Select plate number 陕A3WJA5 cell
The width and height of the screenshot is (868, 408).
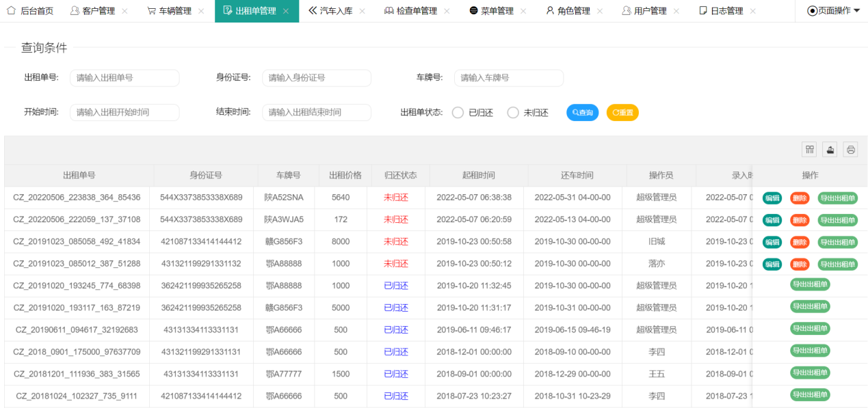coord(284,219)
